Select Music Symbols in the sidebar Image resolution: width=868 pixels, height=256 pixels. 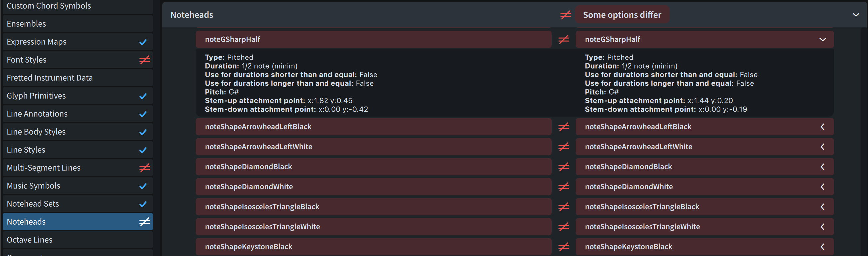pos(33,186)
